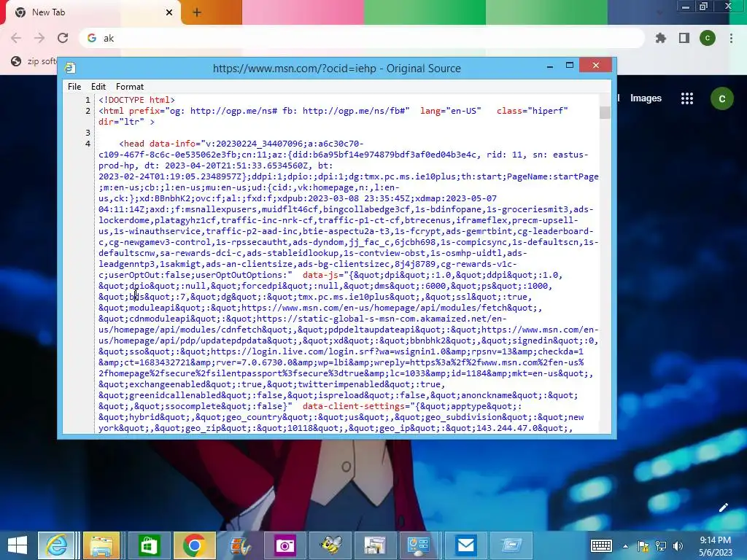
Task: Open Google account avatar on page
Action: click(x=721, y=98)
